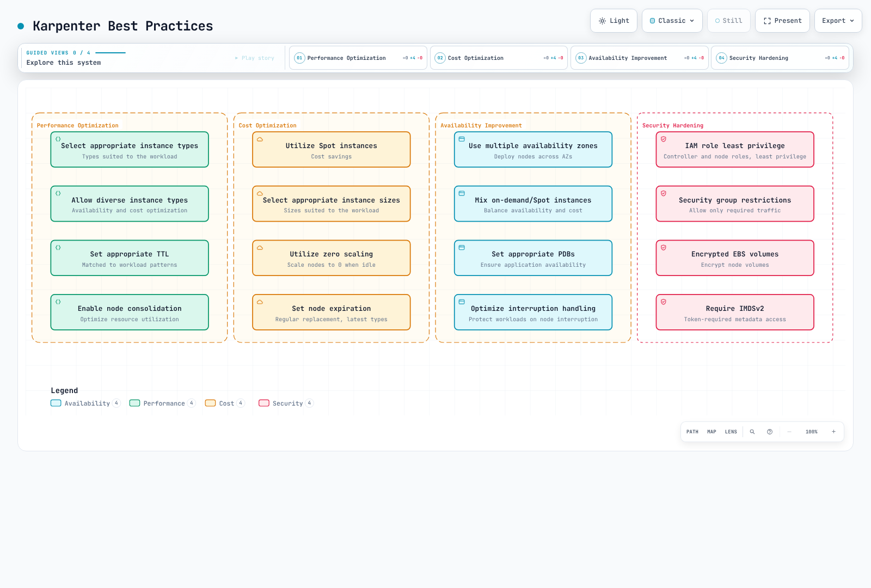Click cloud icon on Utilize Spot instances card
The height and width of the screenshot is (588, 871).
point(260,139)
